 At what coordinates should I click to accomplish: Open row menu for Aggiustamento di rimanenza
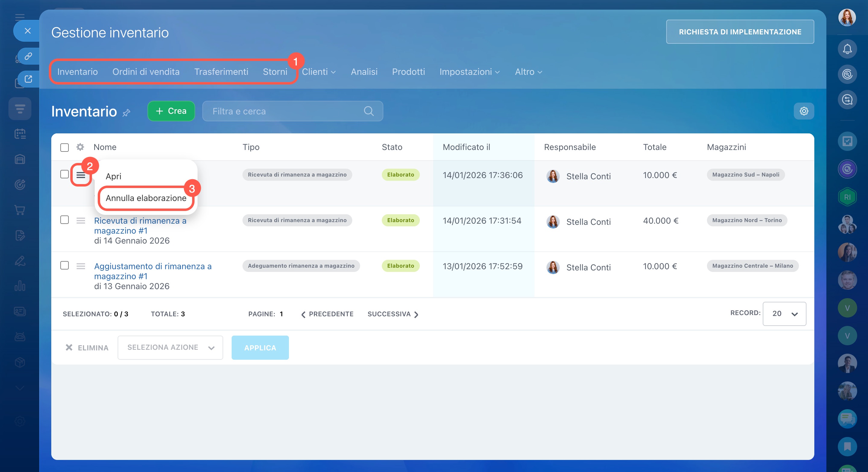[81, 266]
